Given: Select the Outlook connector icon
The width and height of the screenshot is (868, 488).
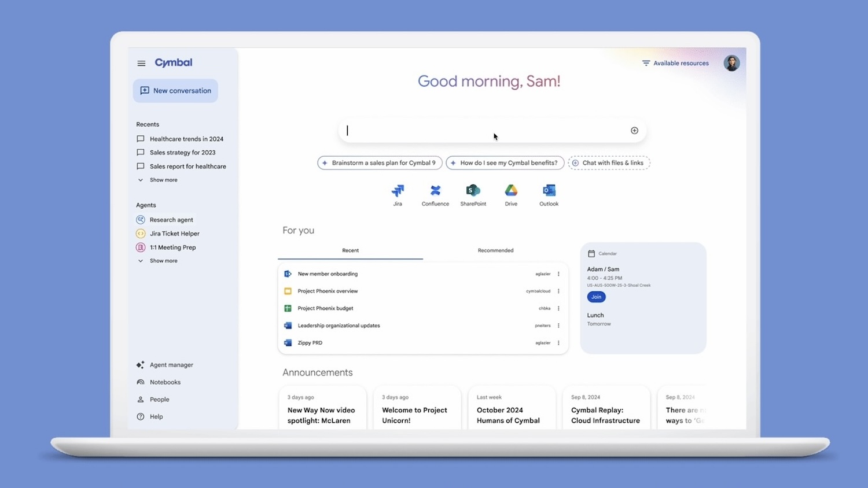Looking at the screenshot, I should (548, 191).
